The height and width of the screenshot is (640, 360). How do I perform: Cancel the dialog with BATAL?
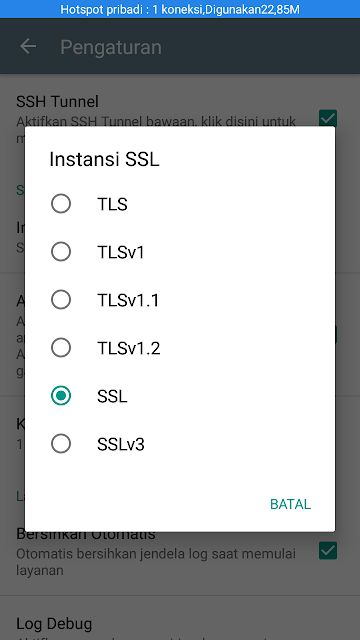290,504
